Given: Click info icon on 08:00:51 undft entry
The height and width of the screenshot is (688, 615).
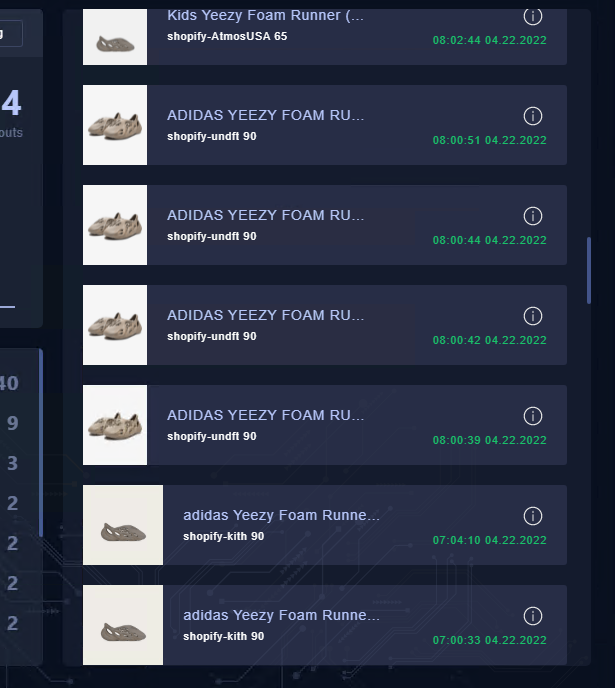Looking at the screenshot, I should (533, 116).
